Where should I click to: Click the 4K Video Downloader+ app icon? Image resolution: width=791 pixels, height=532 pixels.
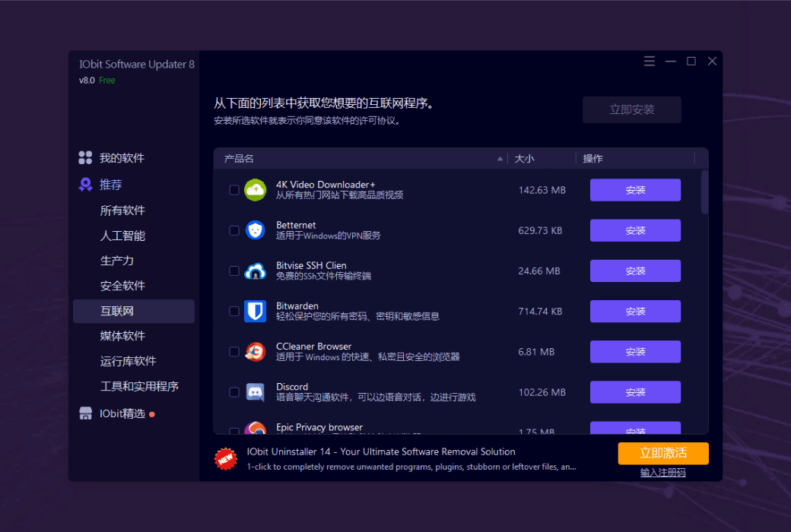click(256, 190)
